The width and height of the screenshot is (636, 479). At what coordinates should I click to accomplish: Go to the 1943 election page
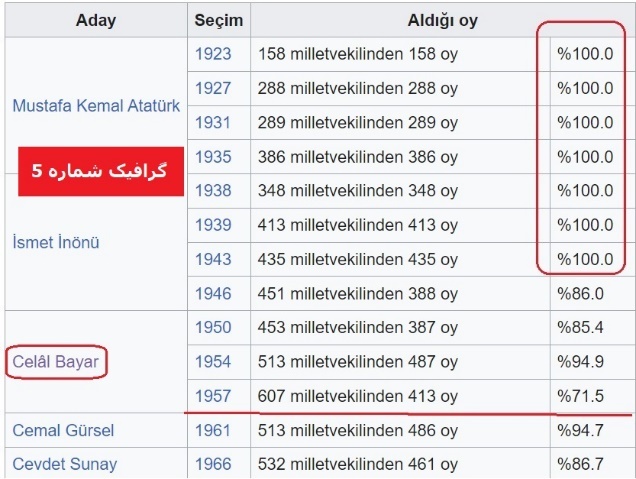213,259
